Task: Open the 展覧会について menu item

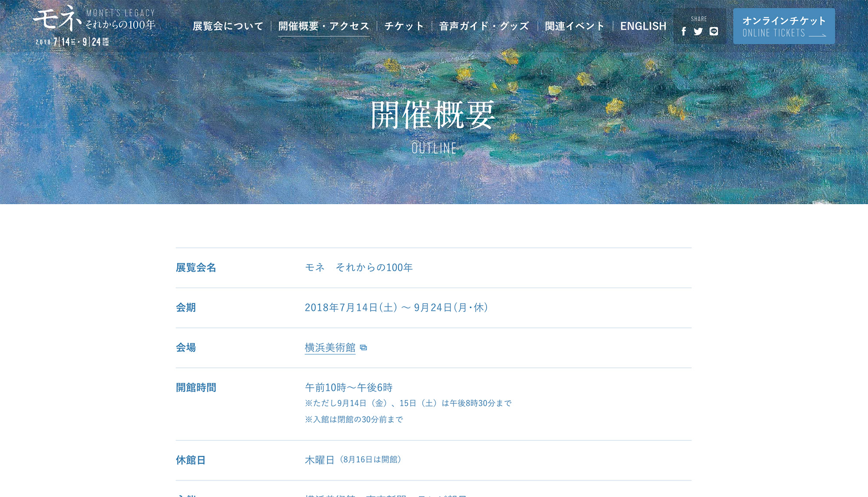Action: point(228,26)
